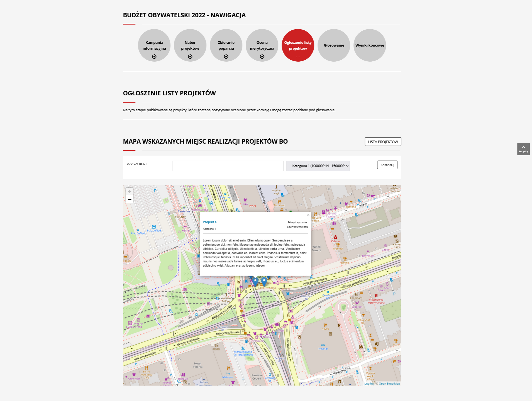
Task: Click the Kantor 1913 map icon
Action: pos(397,241)
